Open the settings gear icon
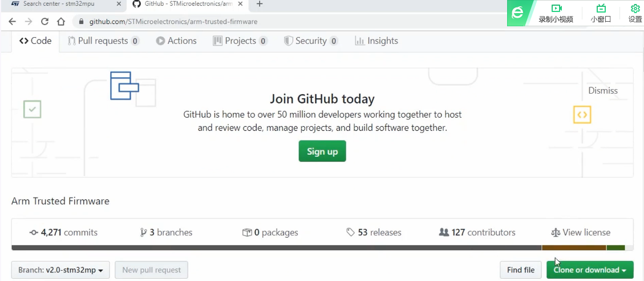Image resolution: width=644 pixels, height=281 pixels. click(635, 9)
